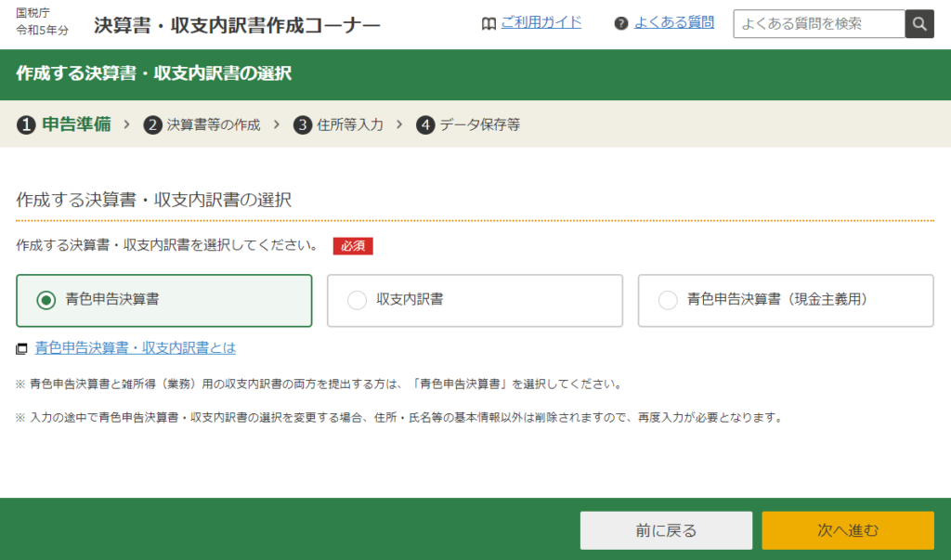Go to the データ保存等 step label
Viewport: 951px width, 560px height.
tap(479, 124)
